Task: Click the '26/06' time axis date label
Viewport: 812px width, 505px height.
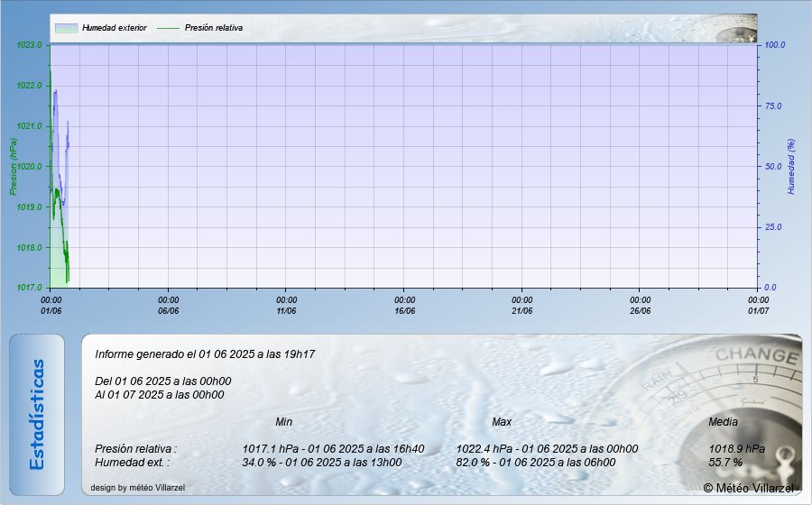Action: 640,311
